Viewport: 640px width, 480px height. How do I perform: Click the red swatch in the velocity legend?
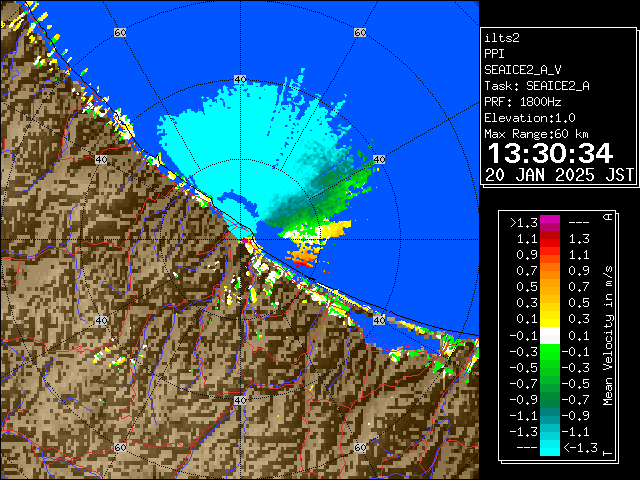pos(550,239)
